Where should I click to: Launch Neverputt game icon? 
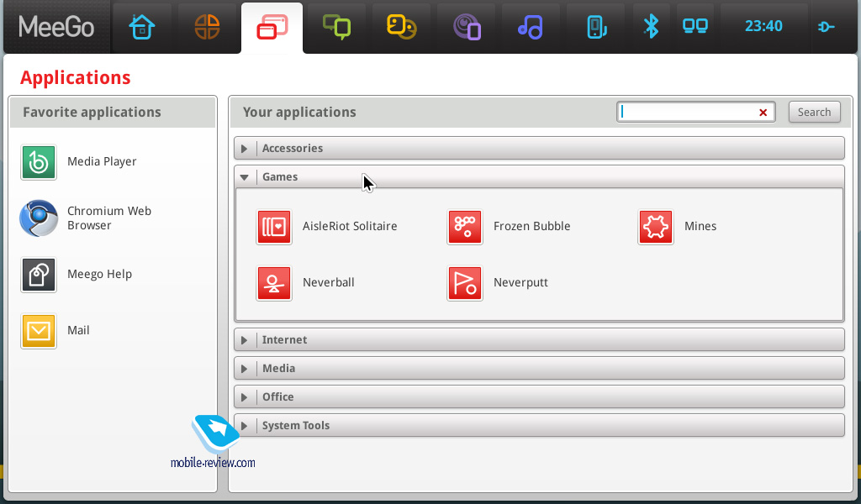465,283
